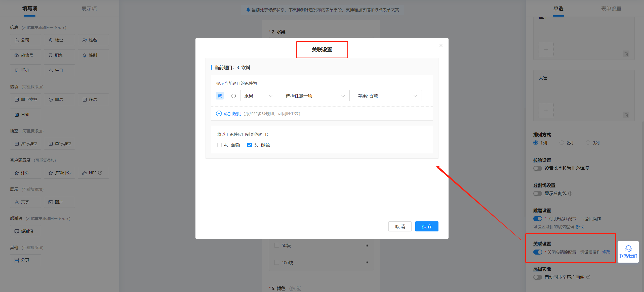Add the 公司 company field
This screenshot has height=292, width=644.
25,40
